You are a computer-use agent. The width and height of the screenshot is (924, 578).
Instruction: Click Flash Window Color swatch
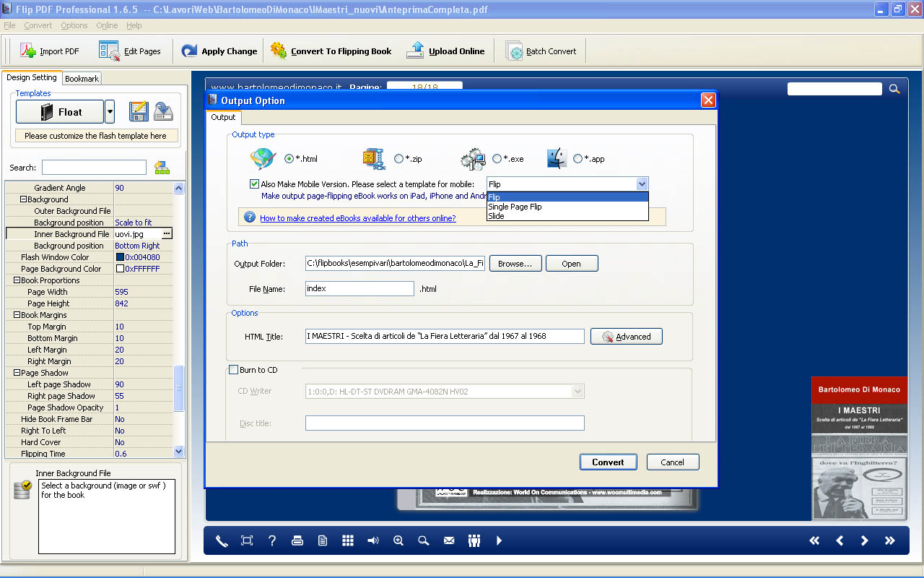tap(120, 257)
